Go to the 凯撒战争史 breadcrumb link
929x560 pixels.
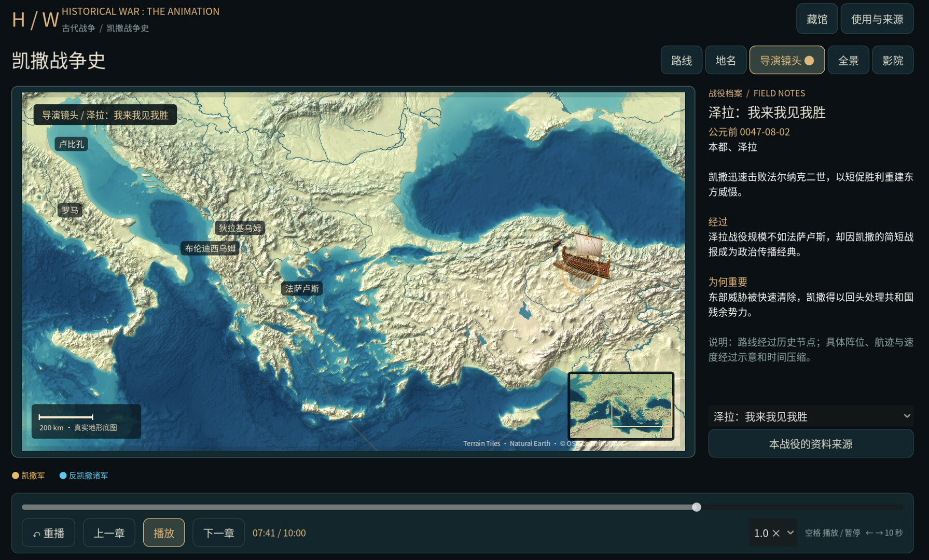(128, 28)
